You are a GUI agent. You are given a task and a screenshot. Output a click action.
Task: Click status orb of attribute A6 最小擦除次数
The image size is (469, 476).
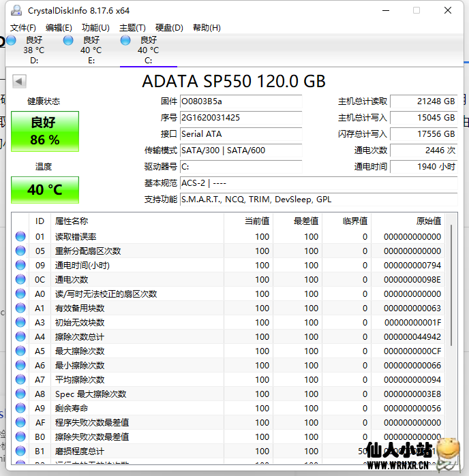(20, 365)
